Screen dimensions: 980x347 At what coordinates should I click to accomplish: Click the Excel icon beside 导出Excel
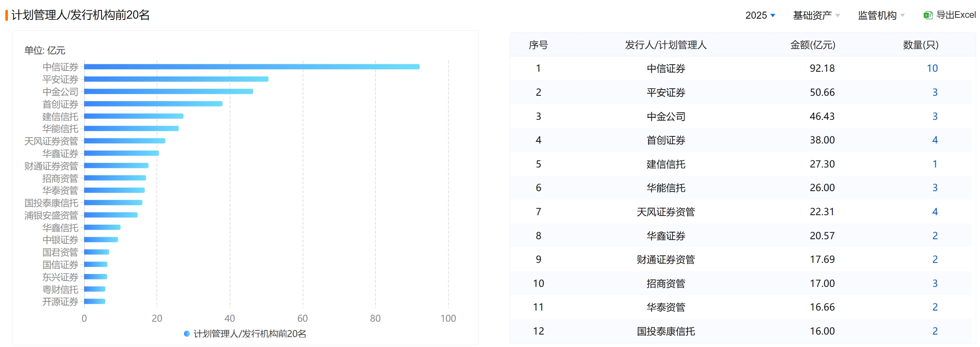tap(928, 15)
